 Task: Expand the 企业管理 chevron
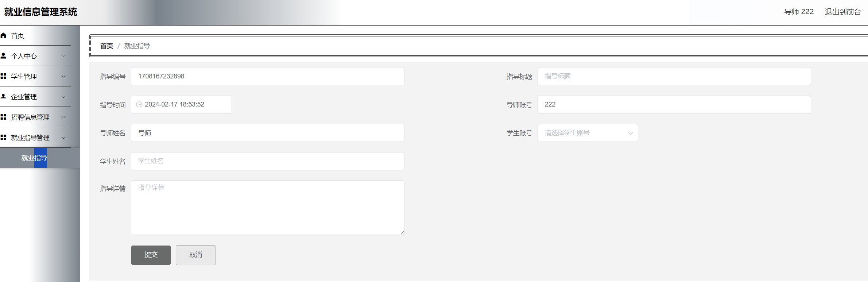coord(63,97)
